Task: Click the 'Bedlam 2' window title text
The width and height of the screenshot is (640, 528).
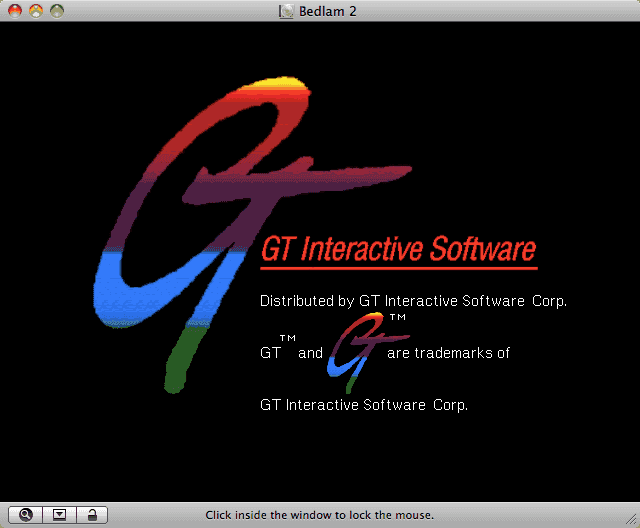Action: coord(328,11)
